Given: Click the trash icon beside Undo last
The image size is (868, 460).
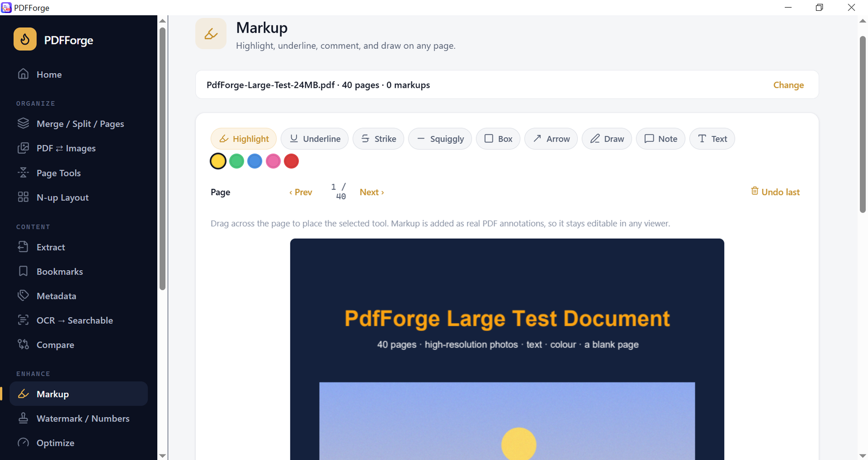Looking at the screenshot, I should pos(755,191).
